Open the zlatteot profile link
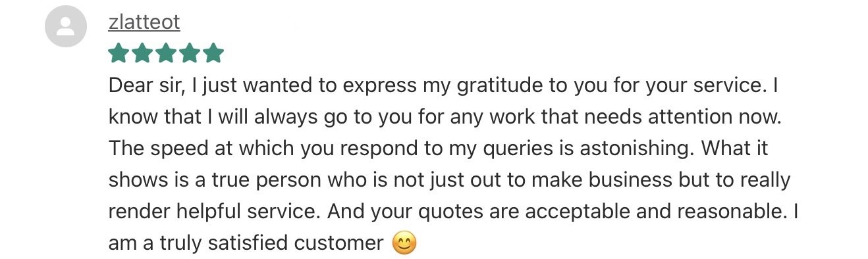Screen dimensions: 868x259 pyautogui.click(x=144, y=22)
